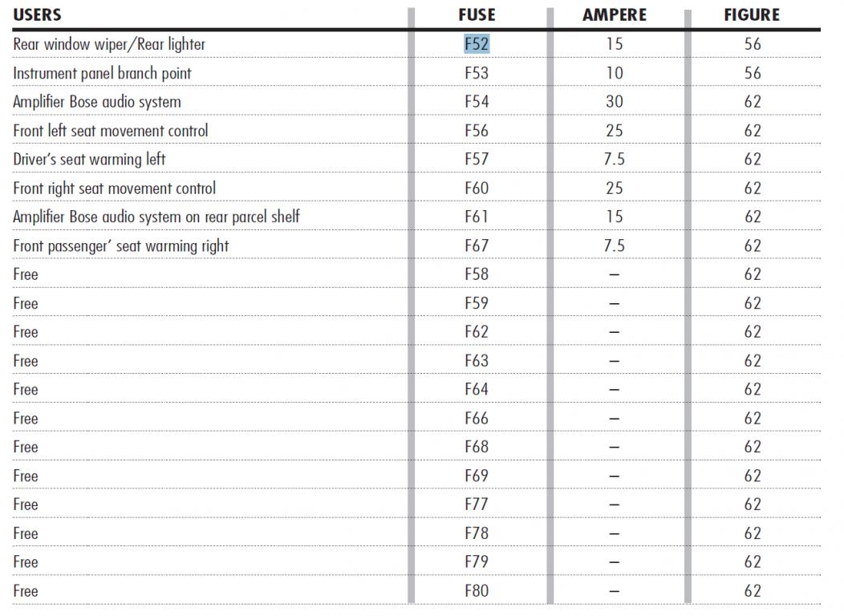This screenshot has width=844, height=616.
Task: Click the 10 ampere value for F53
Action: point(615,73)
